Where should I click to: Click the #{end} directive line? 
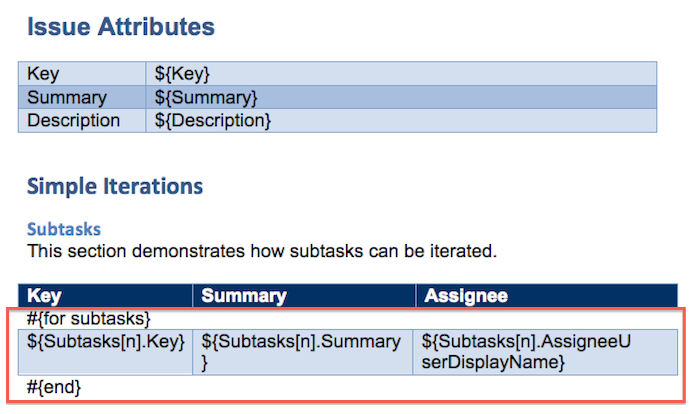(x=54, y=387)
